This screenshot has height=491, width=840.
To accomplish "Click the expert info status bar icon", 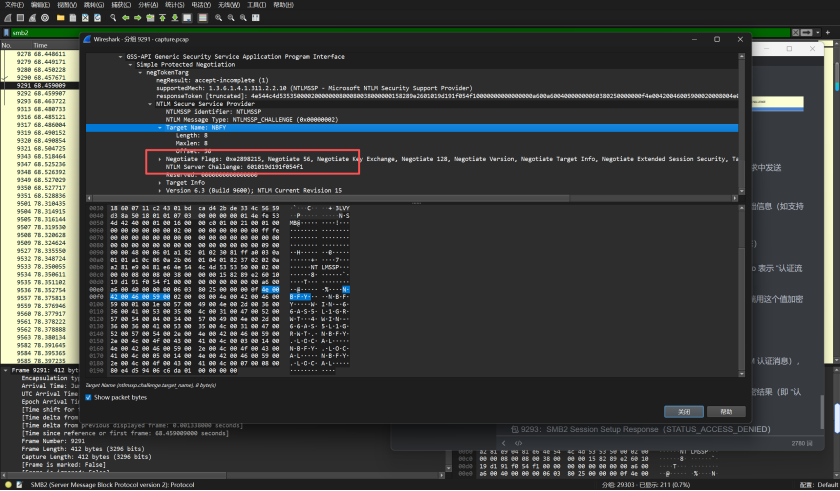I will click(7, 484).
